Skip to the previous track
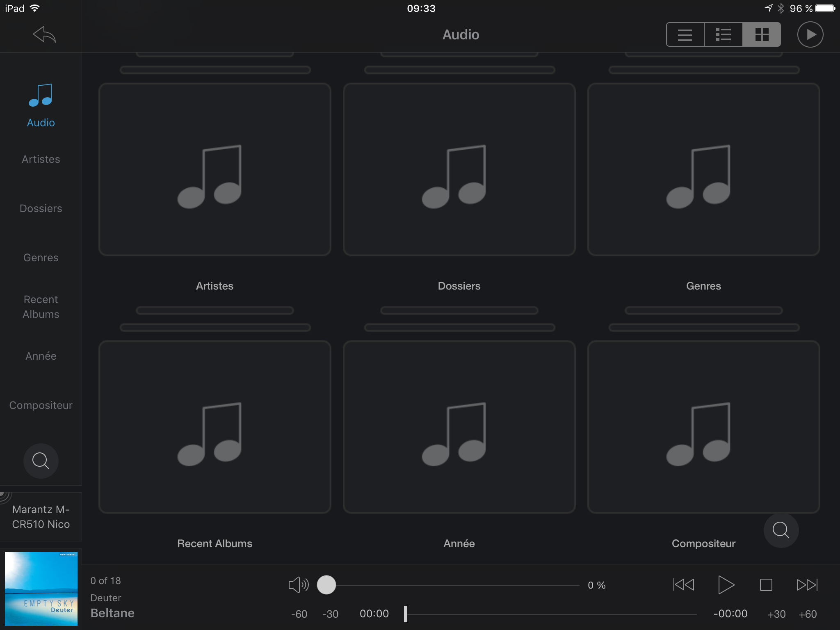 pos(683,585)
